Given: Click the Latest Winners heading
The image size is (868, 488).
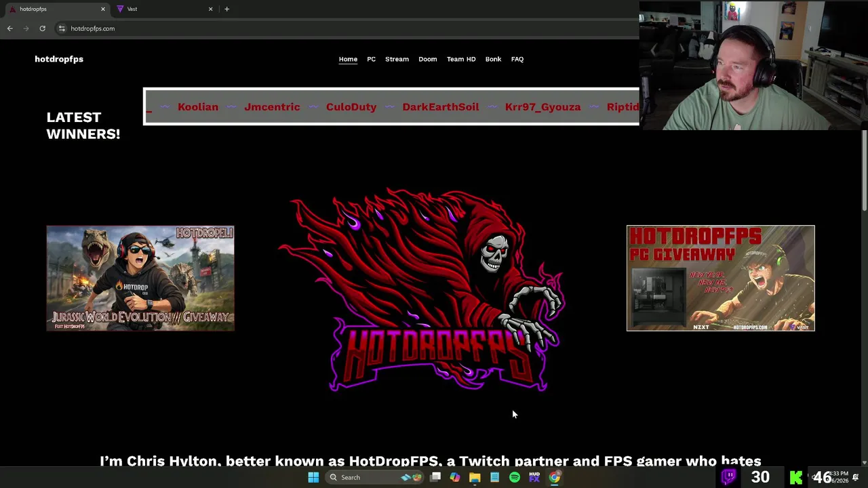Looking at the screenshot, I should 83,125.
